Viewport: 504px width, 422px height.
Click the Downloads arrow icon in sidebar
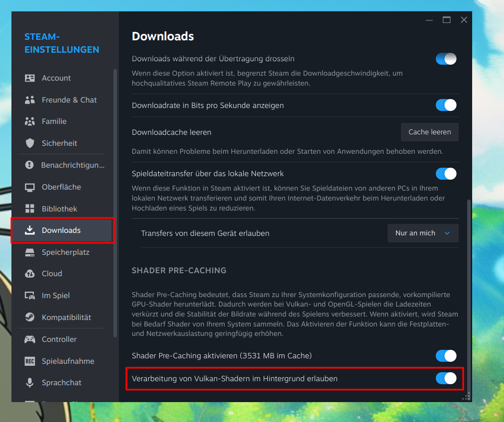(x=29, y=230)
